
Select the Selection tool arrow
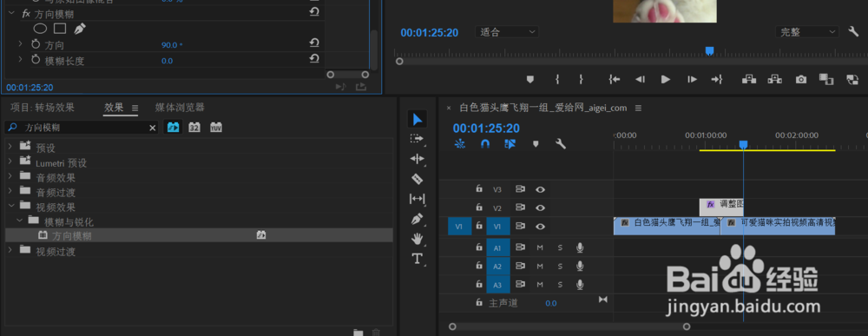(x=418, y=118)
